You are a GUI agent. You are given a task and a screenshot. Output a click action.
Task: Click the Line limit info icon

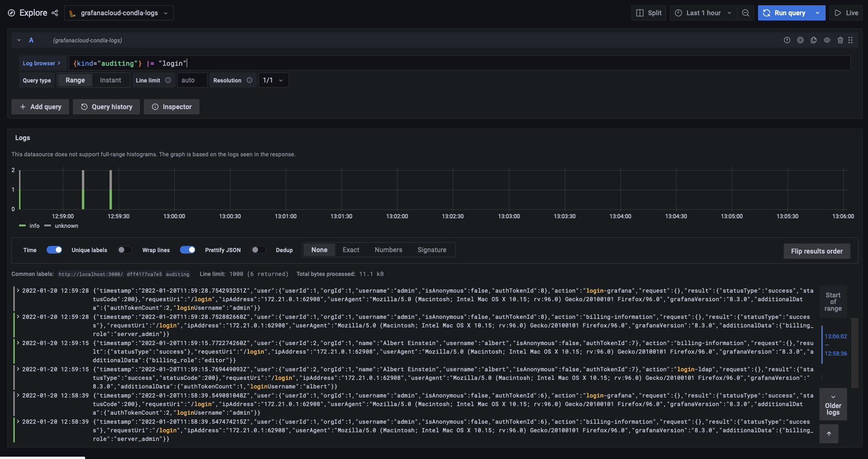point(168,80)
